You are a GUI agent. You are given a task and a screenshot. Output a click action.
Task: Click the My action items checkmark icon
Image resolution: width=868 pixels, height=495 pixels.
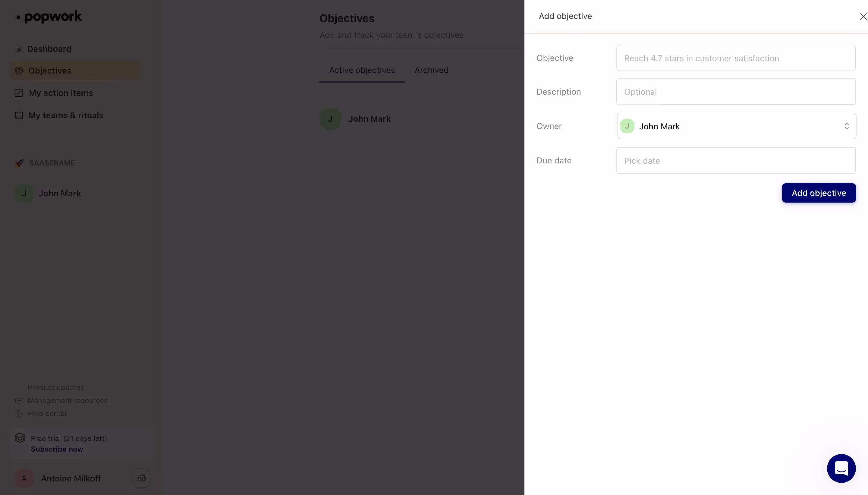pyautogui.click(x=19, y=93)
